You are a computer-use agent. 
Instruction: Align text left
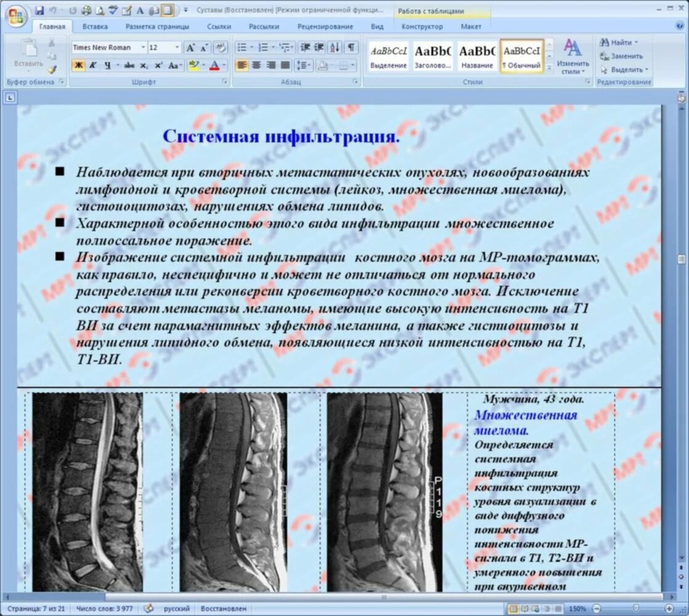click(242, 65)
